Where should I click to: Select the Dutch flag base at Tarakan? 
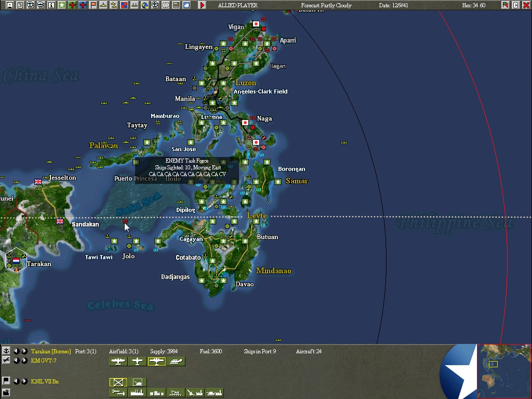[16, 261]
